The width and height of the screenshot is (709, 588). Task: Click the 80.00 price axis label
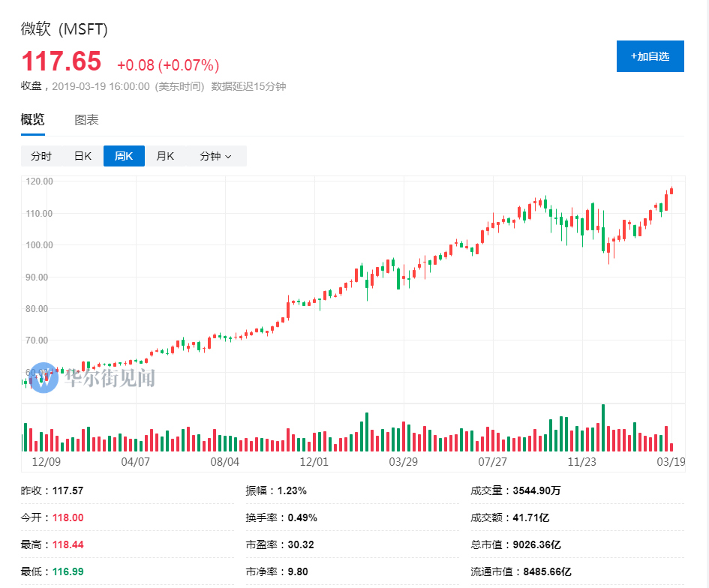pyautogui.click(x=37, y=309)
